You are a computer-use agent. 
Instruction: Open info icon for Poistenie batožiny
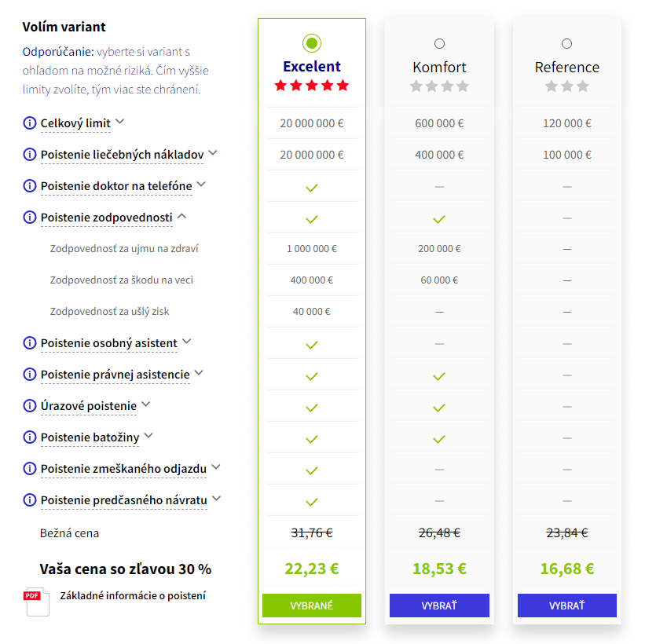pyautogui.click(x=30, y=437)
